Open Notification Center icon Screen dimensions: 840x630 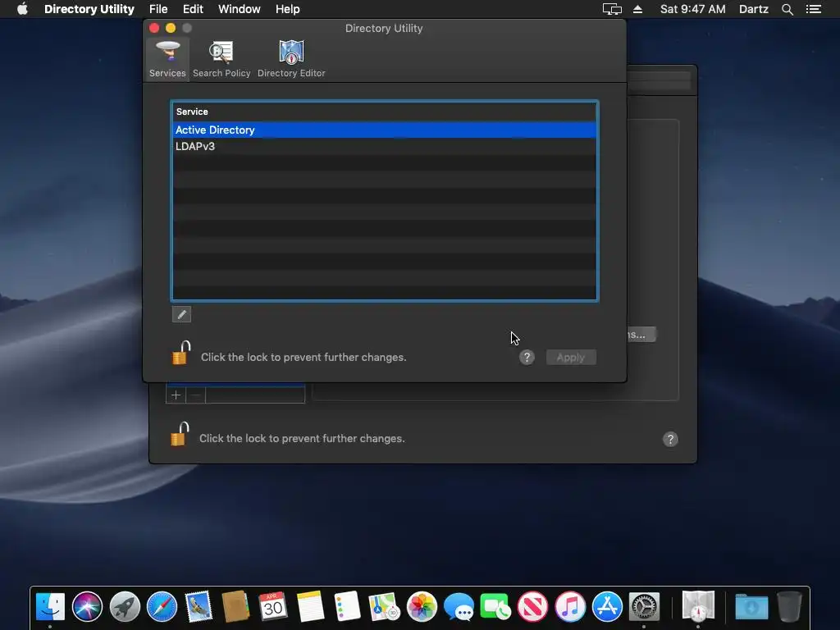813,9
